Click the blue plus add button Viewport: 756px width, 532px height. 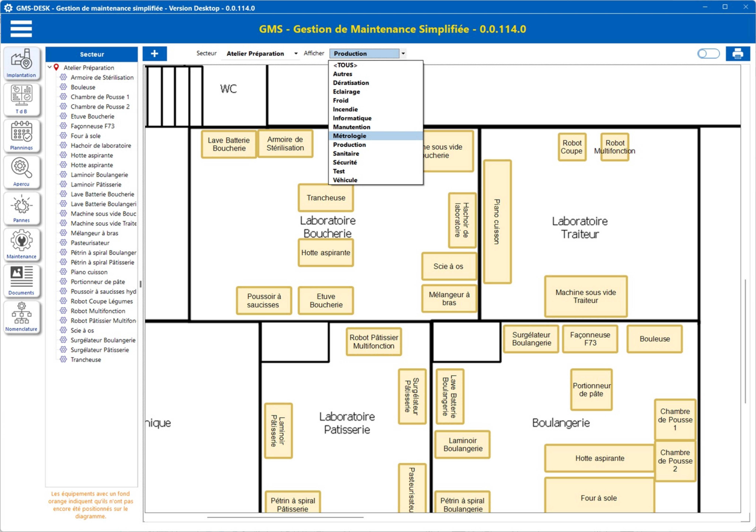point(154,54)
